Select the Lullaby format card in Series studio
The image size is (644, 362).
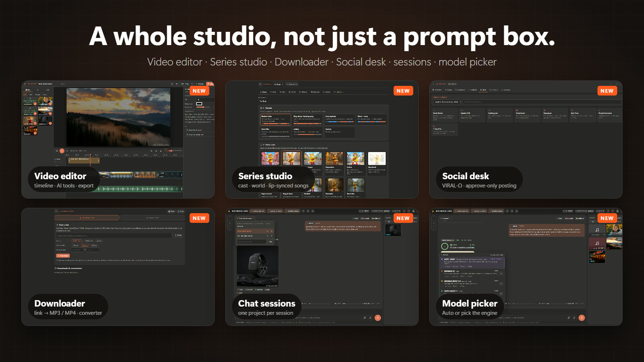tap(307, 132)
